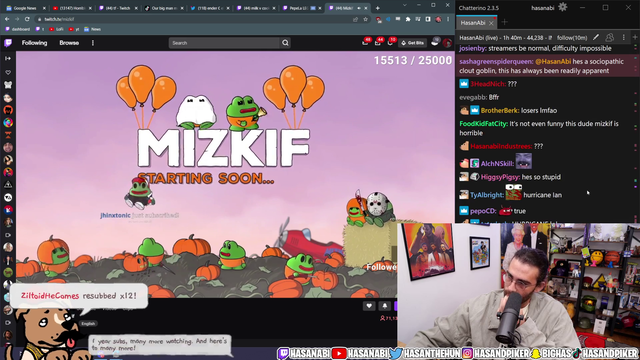This screenshot has height=360, width=640.
Task: Open Chatterino viewer list icon
Action: [609, 38]
